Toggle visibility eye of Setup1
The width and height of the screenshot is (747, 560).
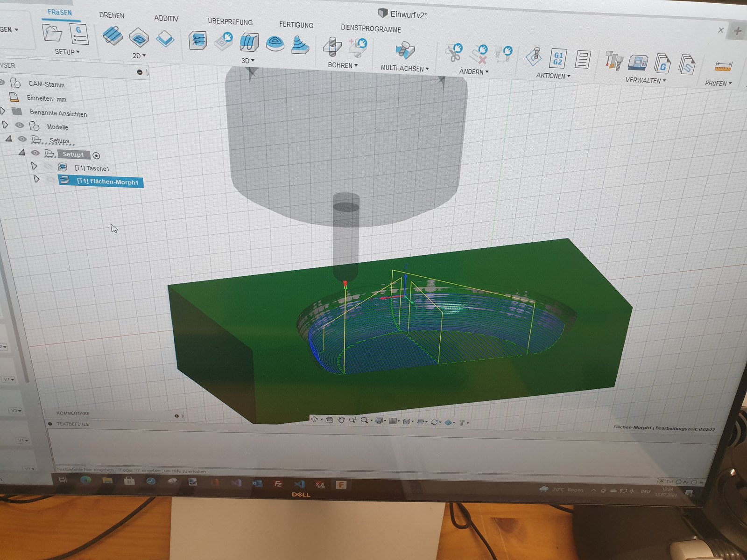[x=35, y=153]
